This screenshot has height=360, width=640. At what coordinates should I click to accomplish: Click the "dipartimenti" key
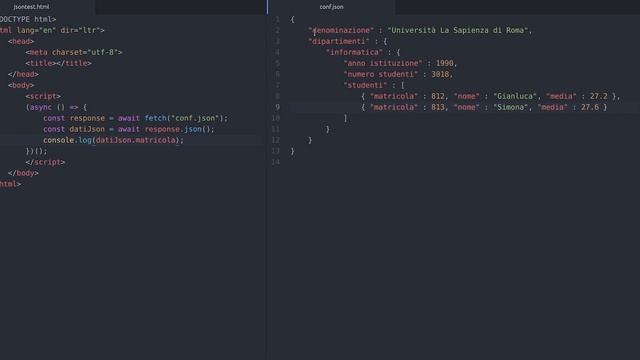(x=339, y=41)
